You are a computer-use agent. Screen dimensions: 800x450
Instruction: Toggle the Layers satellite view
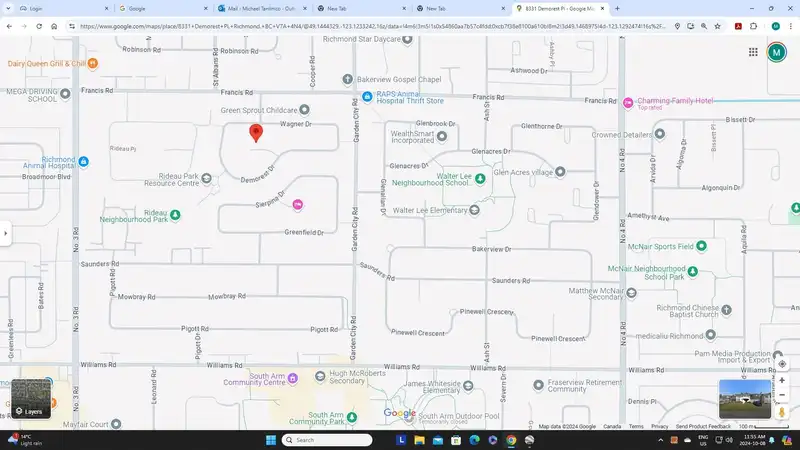(x=31, y=398)
